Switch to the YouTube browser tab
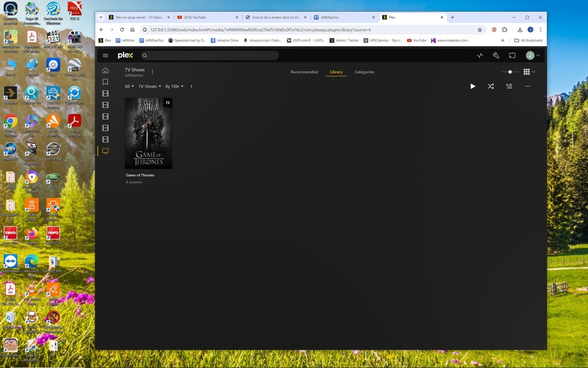This screenshot has width=588, height=368. 207,17
